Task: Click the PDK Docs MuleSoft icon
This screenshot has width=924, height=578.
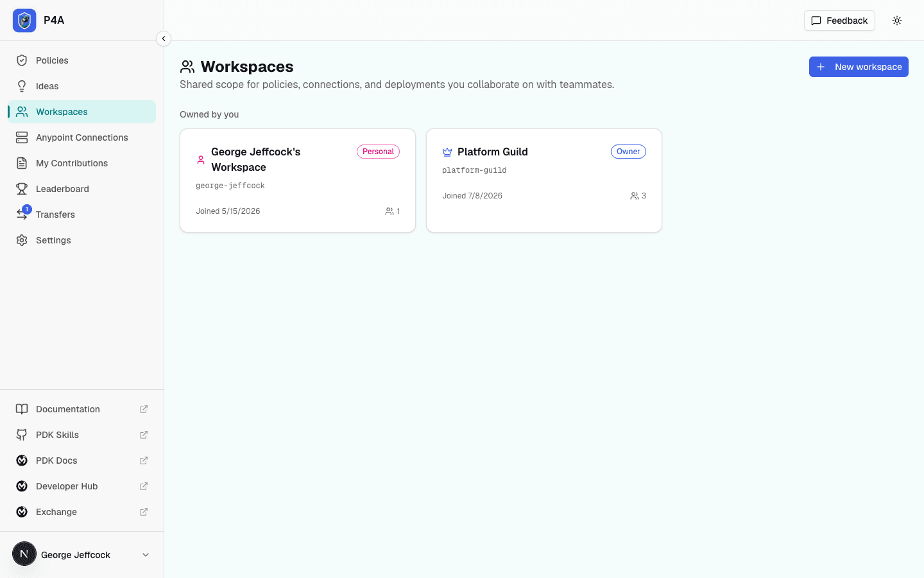Action: 22,460
